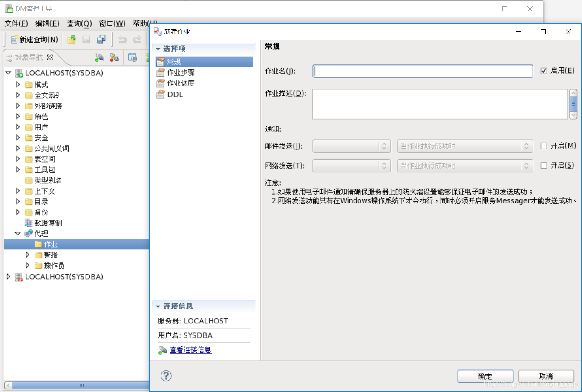Viewport: 582px width, 392px height.
Task: Collapse the 代理 tree node
Action: (x=17, y=233)
